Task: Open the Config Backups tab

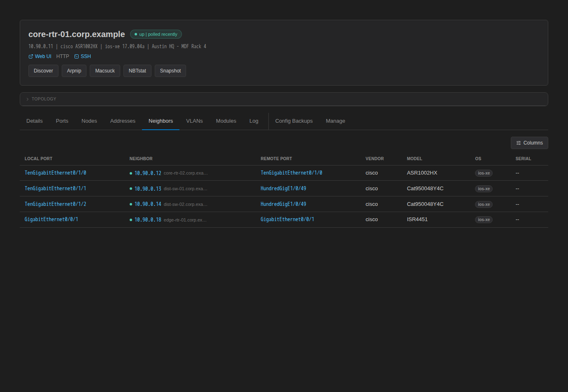Action: tap(294, 121)
